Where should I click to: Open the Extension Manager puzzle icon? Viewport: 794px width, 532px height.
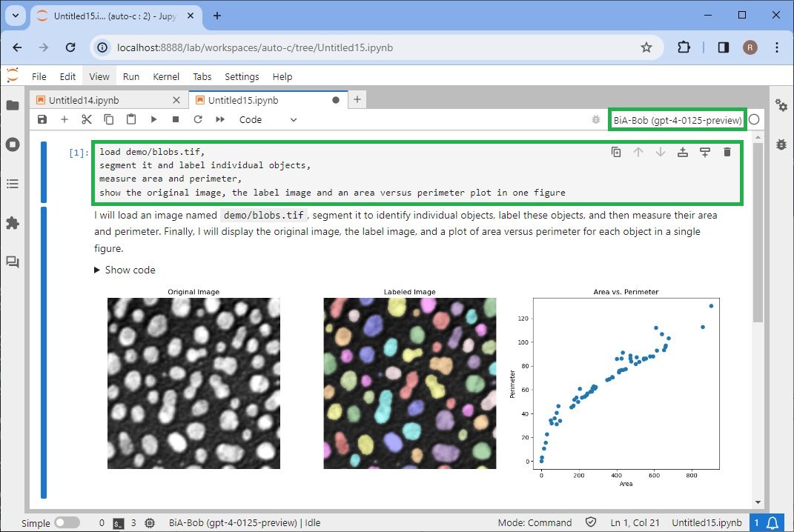[x=13, y=222]
